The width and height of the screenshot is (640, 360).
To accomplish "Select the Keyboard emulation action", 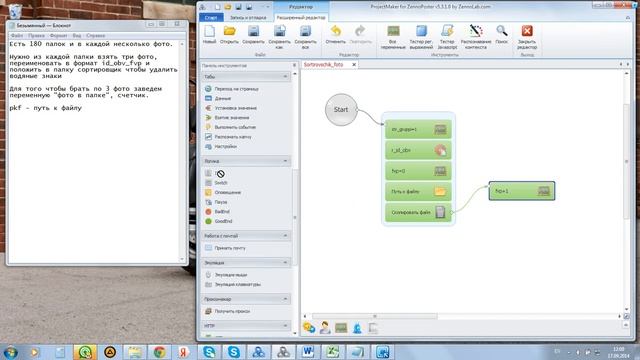I will (x=233, y=284).
